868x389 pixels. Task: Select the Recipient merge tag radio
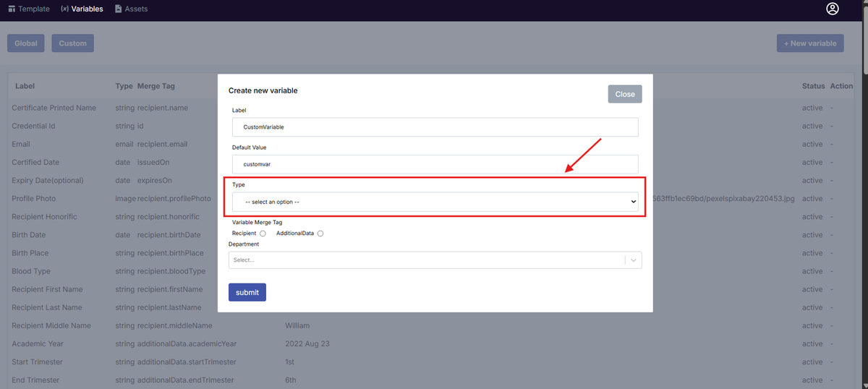click(x=263, y=234)
